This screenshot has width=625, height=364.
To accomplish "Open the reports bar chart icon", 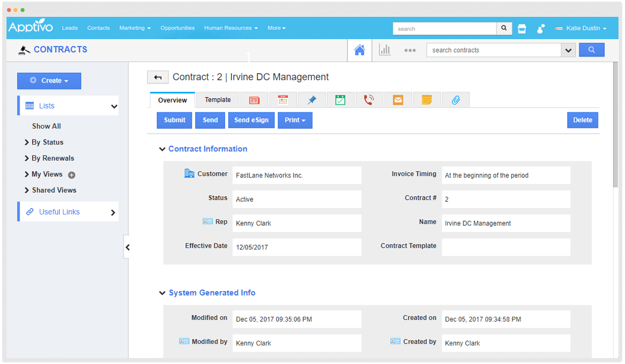I will coord(385,50).
